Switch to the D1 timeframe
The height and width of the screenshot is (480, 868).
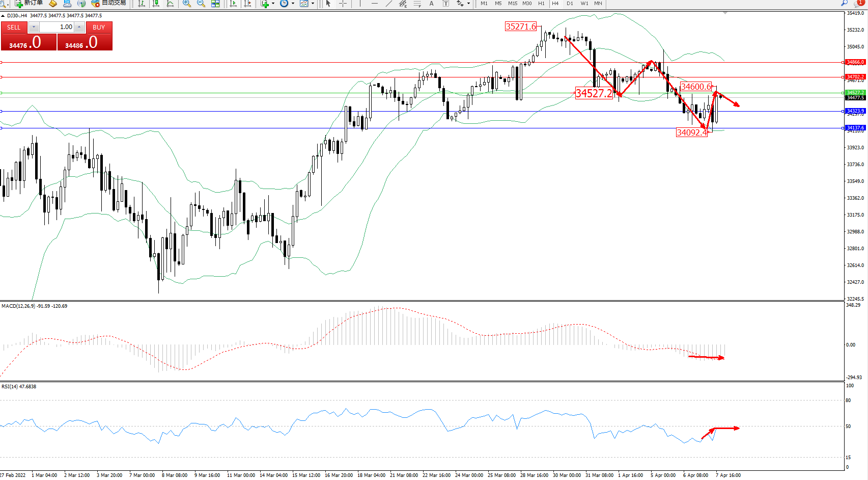pos(570,4)
